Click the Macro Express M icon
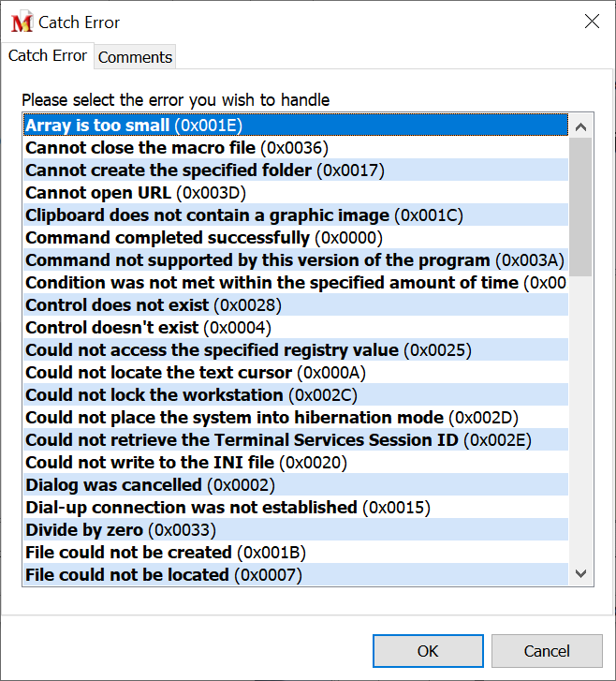Screen dimensions: 616x681 [21, 22]
